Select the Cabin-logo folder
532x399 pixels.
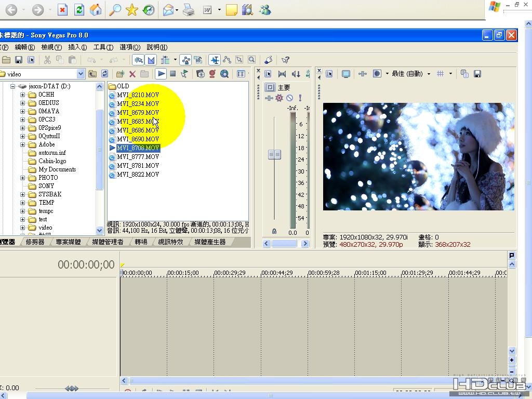[x=52, y=161]
